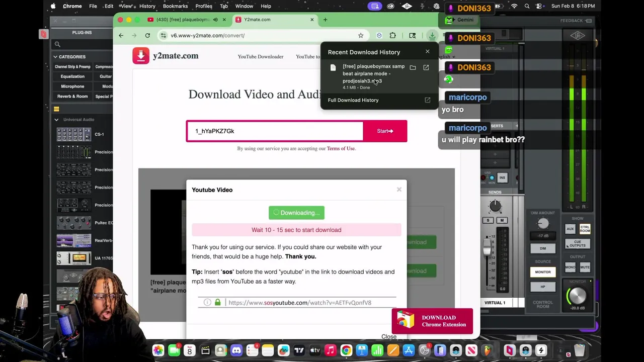
Task: Click the address bar URL
Action: pos(207,35)
